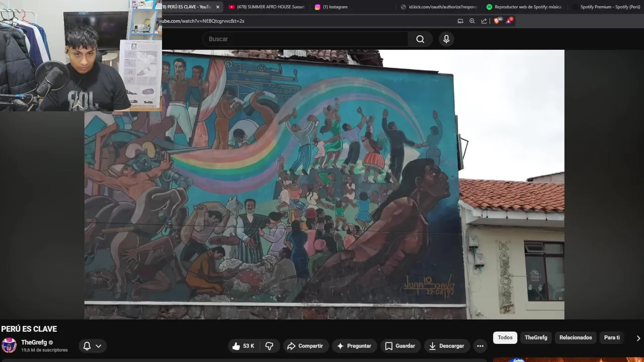Click the globe favicon on id.kick.com tab

tap(404, 7)
